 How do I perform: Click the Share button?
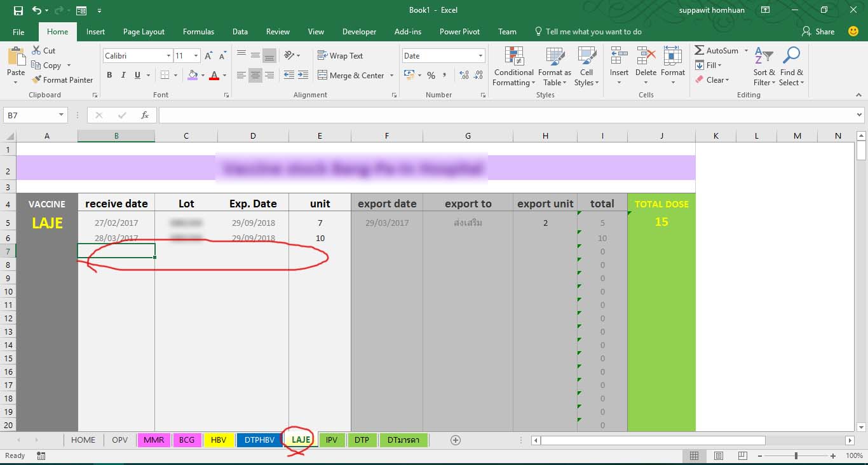click(818, 31)
